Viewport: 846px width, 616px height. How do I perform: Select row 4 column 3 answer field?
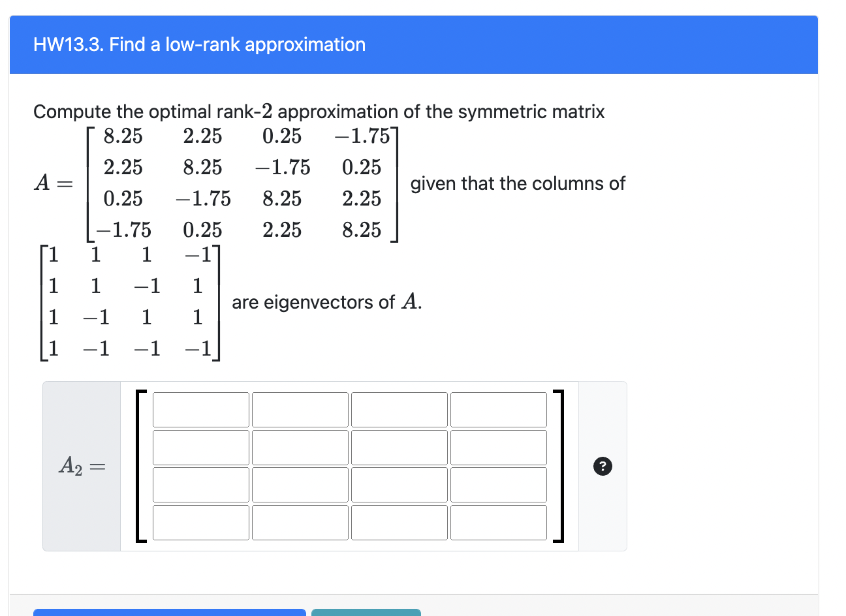click(x=399, y=522)
